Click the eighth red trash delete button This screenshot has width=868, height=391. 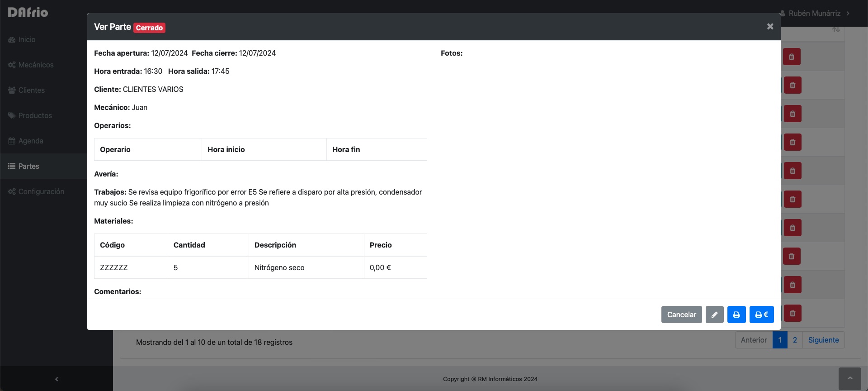792,256
